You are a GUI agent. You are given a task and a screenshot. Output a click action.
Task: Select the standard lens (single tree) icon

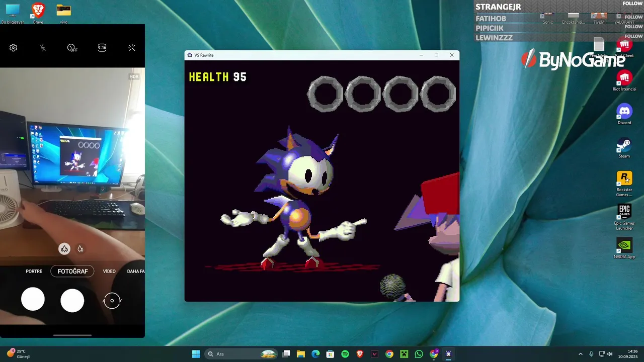(80, 249)
